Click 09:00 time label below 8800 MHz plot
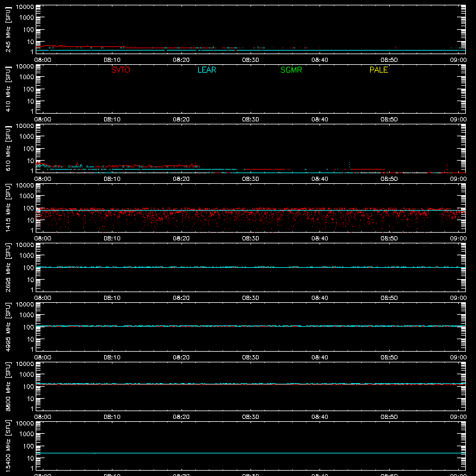Image resolution: width=476 pixels, height=476 pixels. [x=458, y=417]
